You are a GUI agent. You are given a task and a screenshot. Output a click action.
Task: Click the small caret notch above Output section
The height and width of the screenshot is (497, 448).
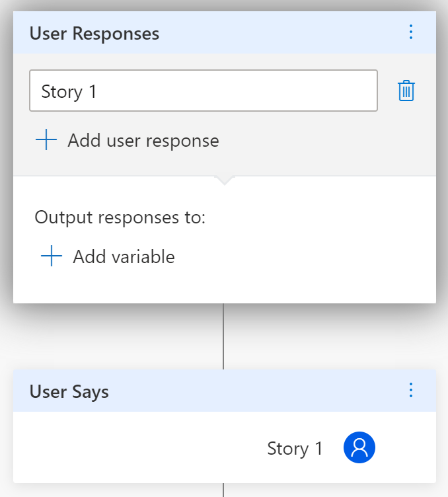pyautogui.click(x=224, y=180)
